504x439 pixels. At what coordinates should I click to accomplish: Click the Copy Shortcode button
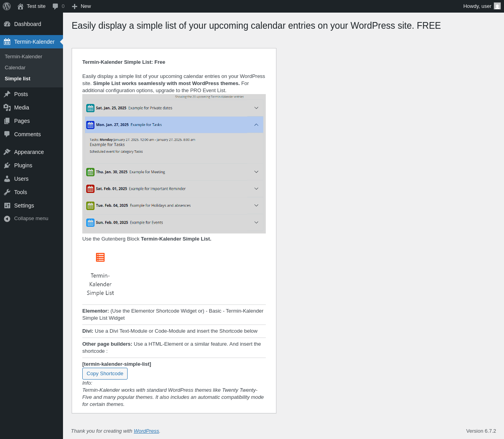pos(105,374)
